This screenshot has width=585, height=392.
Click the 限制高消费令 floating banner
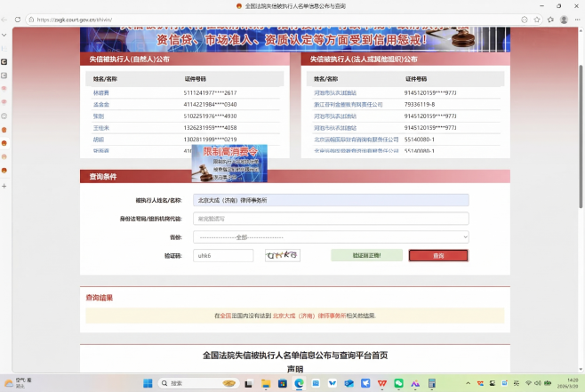(229, 164)
